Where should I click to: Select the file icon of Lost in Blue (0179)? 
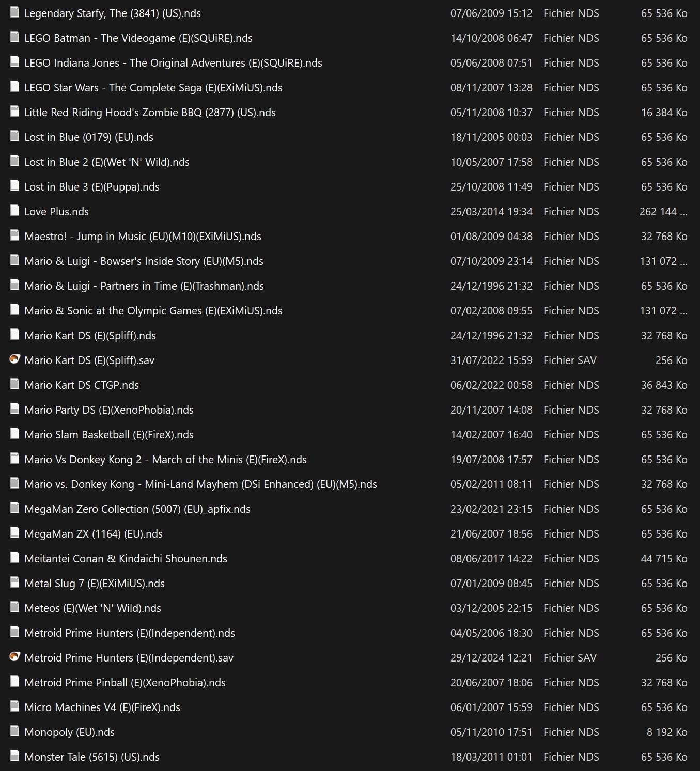(14, 136)
